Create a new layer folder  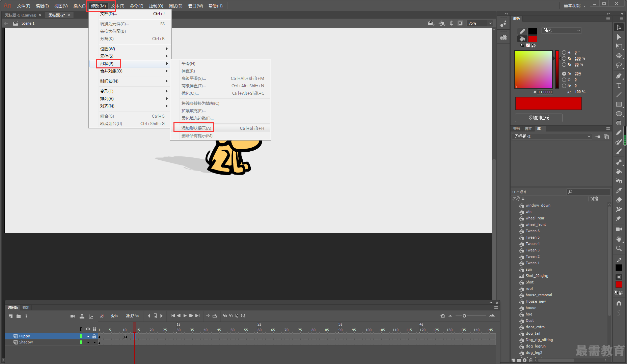point(19,316)
